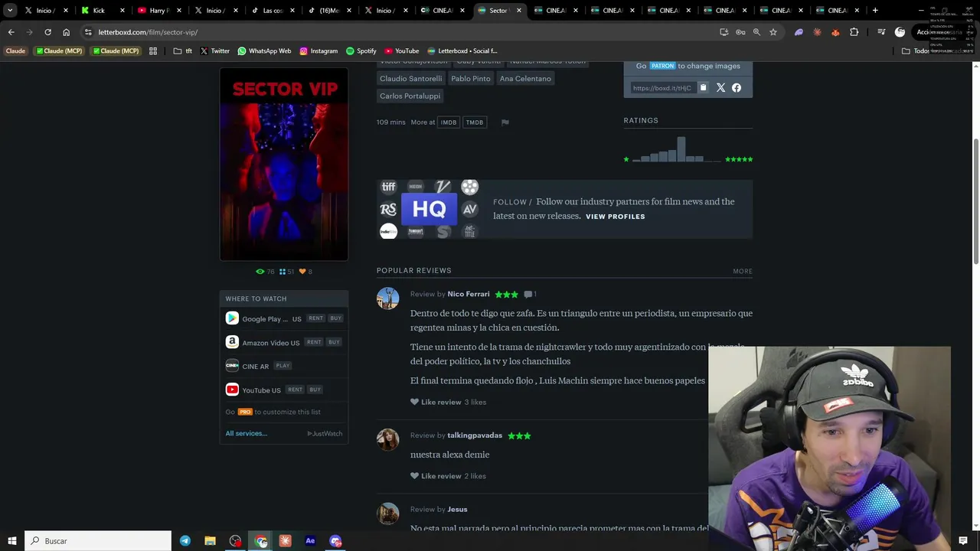This screenshot has width=980, height=551.
Task: Share the film on Facebook
Action: coord(737,88)
